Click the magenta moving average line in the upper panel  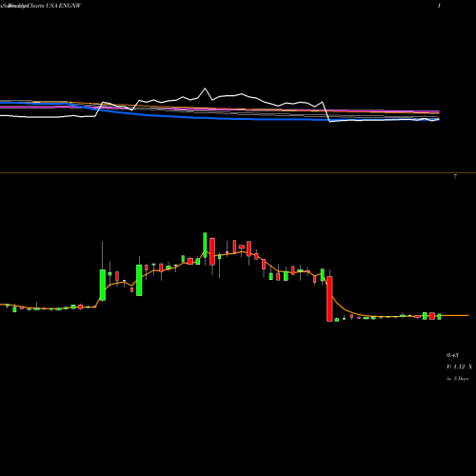[222, 110]
